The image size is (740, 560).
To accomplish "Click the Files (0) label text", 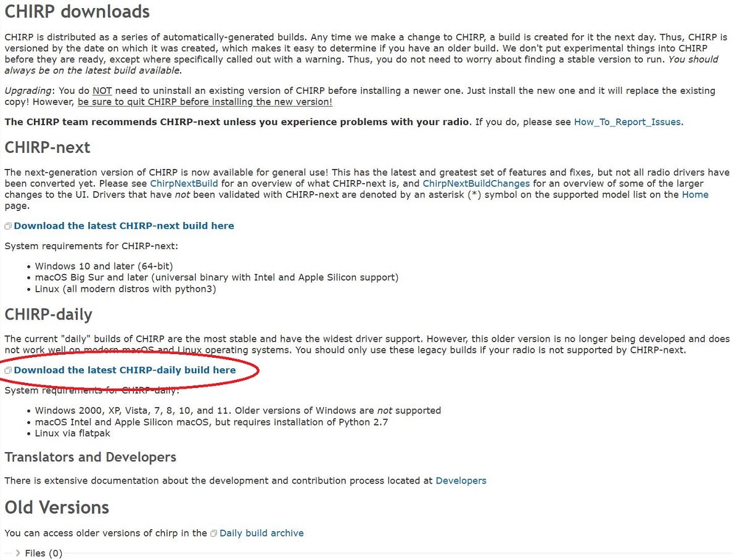I will 44,553.
